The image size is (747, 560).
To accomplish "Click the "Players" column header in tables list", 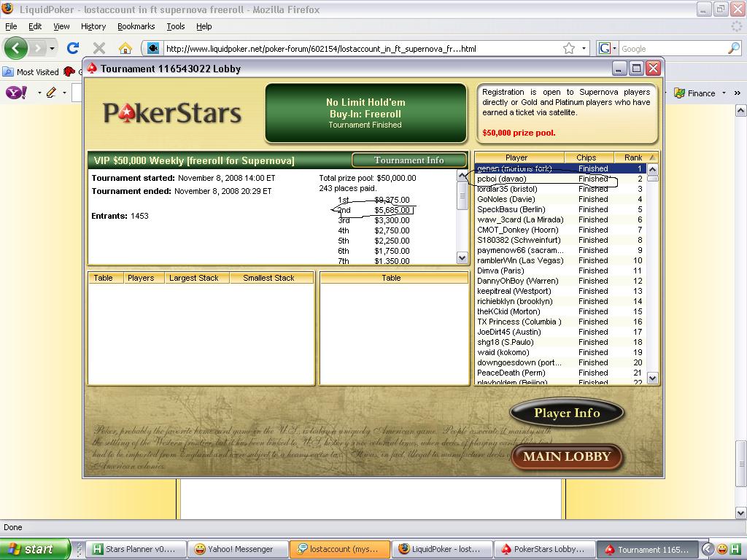I will (144, 278).
